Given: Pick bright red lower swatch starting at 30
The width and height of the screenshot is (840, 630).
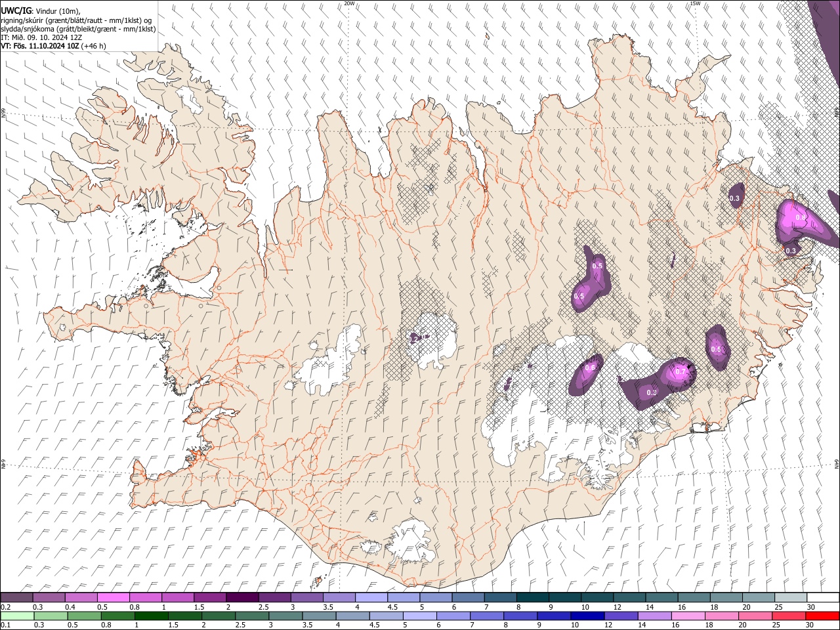Looking at the screenshot, I should (x=822, y=616).
